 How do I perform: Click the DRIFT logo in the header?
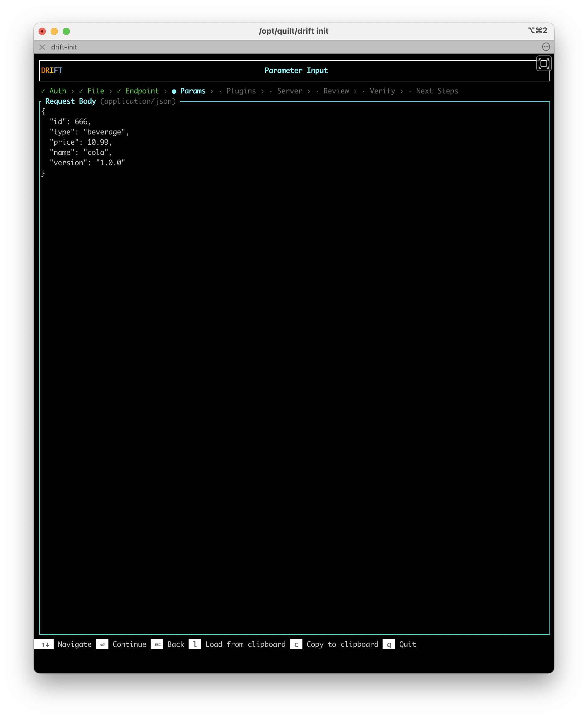[x=52, y=70]
